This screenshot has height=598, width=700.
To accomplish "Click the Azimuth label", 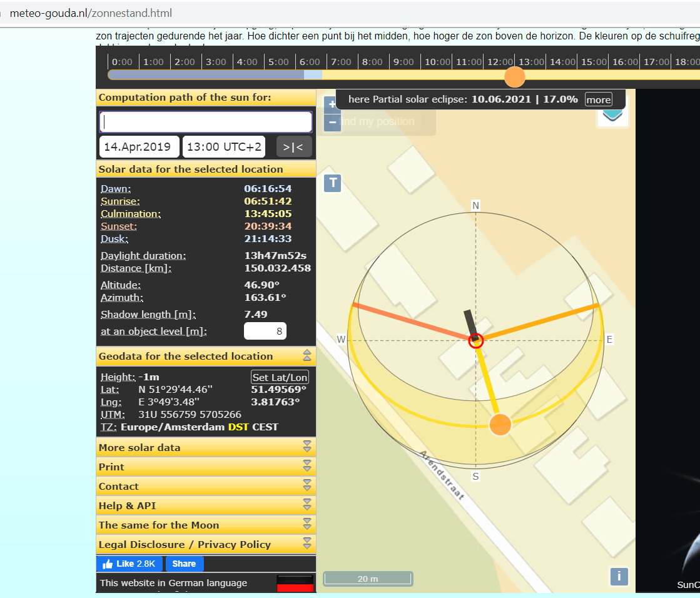I will point(122,298).
